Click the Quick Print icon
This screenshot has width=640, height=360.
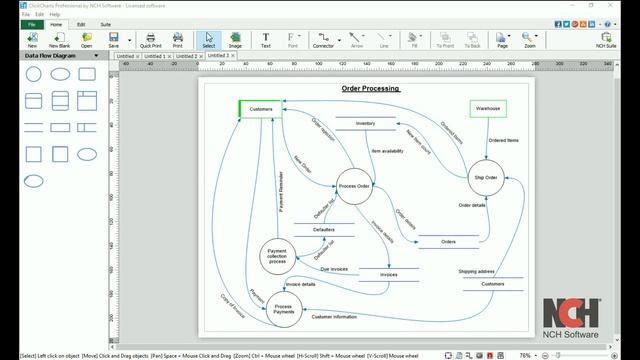(x=151, y=40)
